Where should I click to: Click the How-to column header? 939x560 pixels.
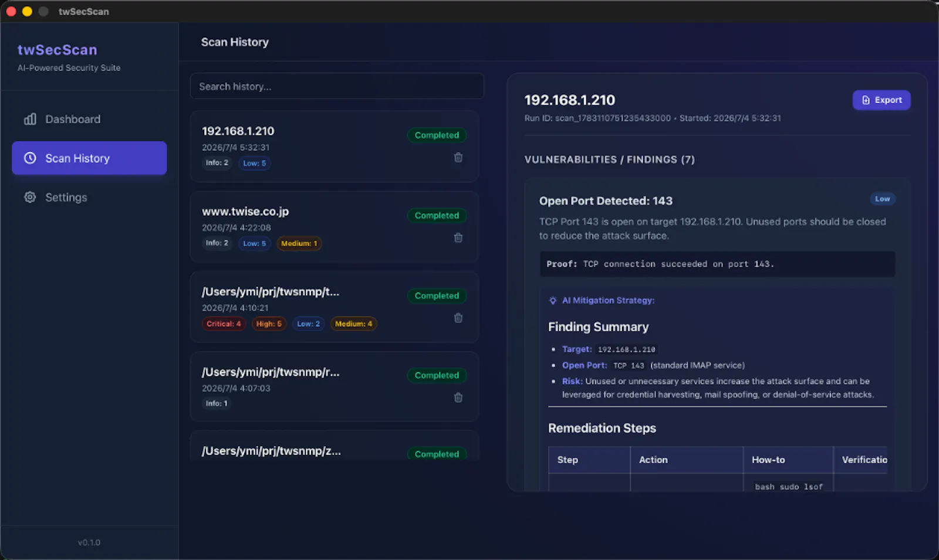[x=788, y=460]
